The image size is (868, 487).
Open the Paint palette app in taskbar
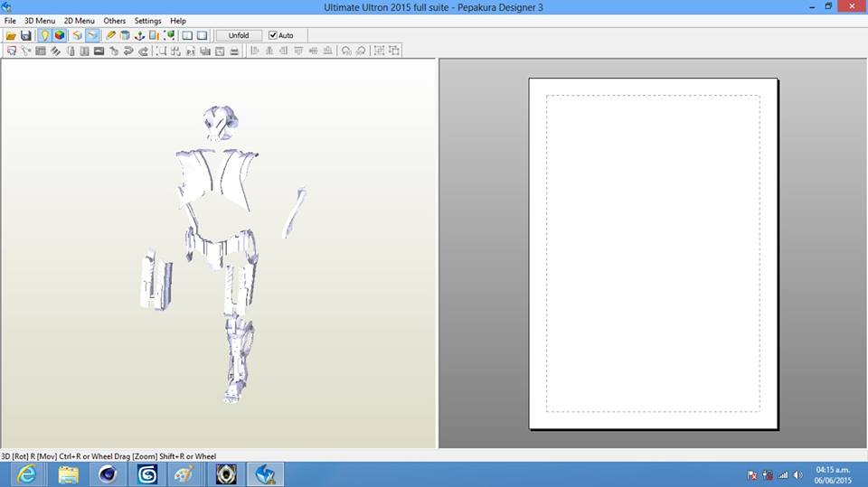click(x=184, y=475)
